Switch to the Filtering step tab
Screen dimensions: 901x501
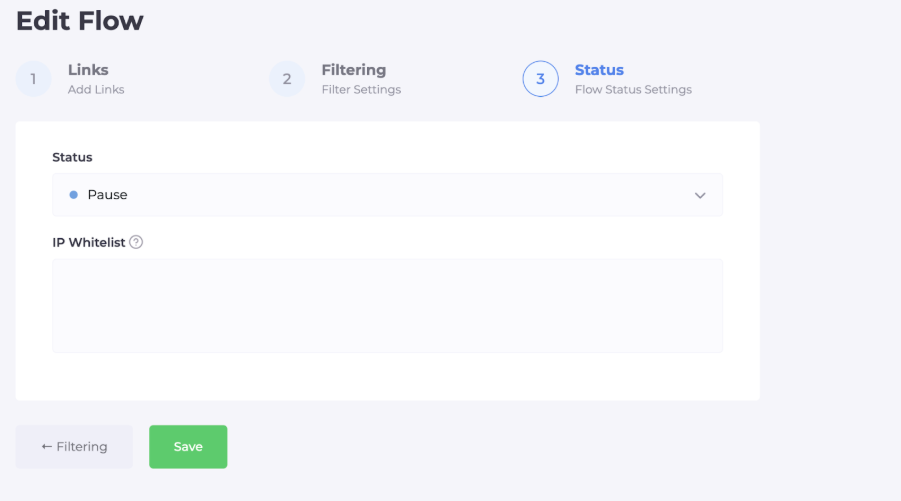(353, 70)
